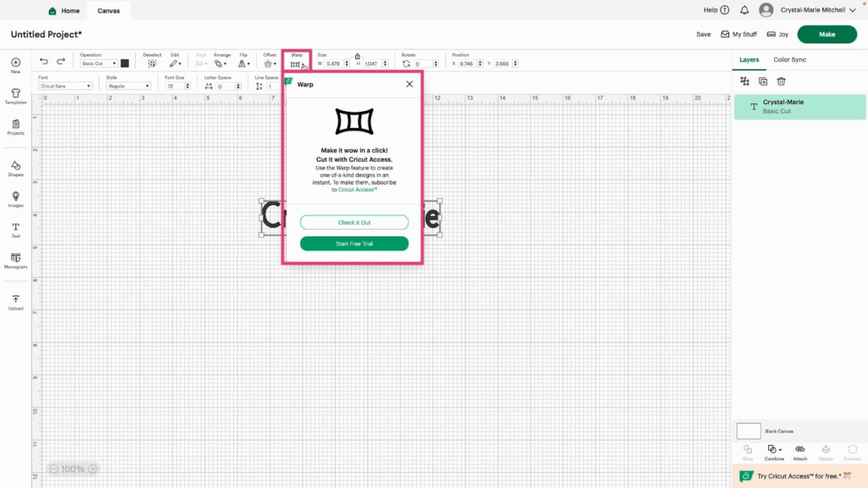
Task: Click the green Make button
Action: 827,34
